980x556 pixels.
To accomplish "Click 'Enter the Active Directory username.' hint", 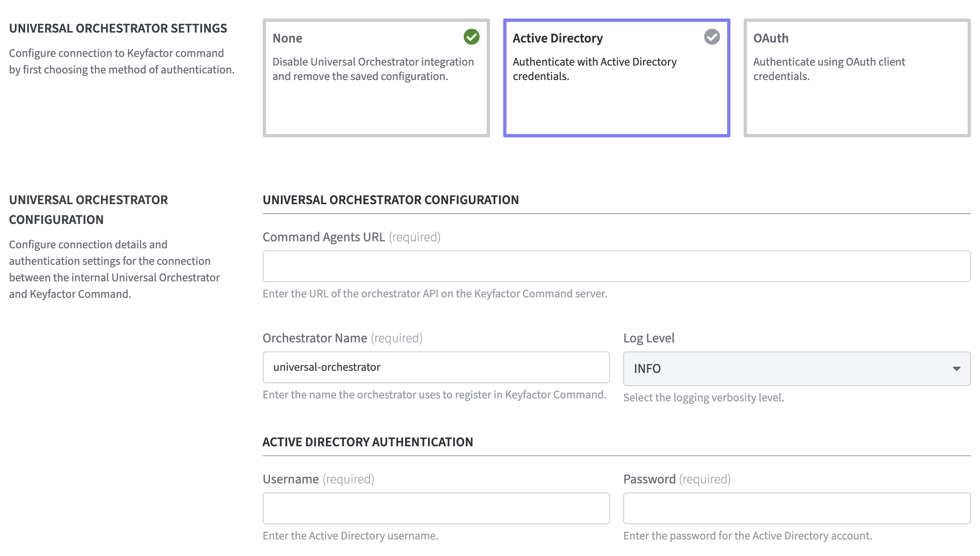I will tap(351, 536).
